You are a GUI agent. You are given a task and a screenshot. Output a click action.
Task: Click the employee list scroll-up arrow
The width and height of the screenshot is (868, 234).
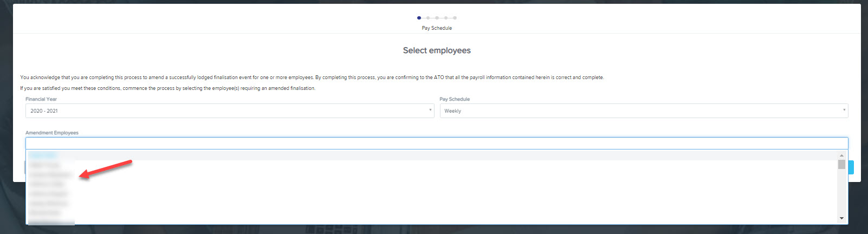[841, 155]
